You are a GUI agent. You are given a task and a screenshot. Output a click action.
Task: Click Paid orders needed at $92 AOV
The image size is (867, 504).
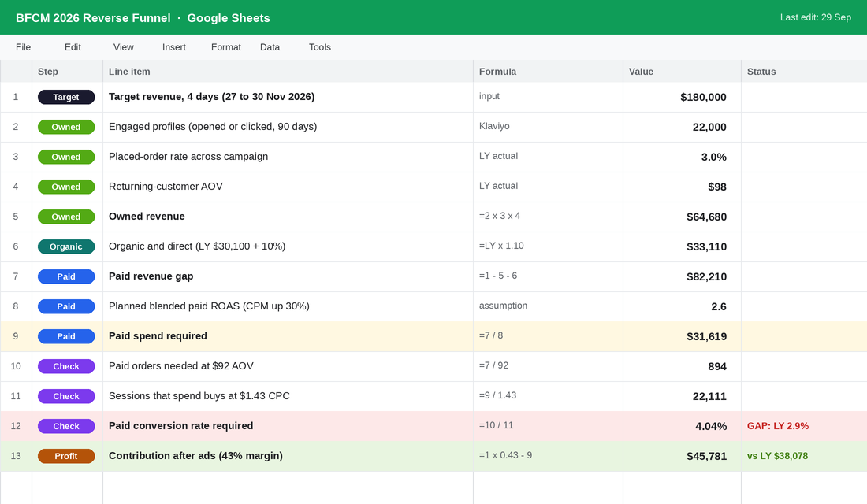click(288, 366)
